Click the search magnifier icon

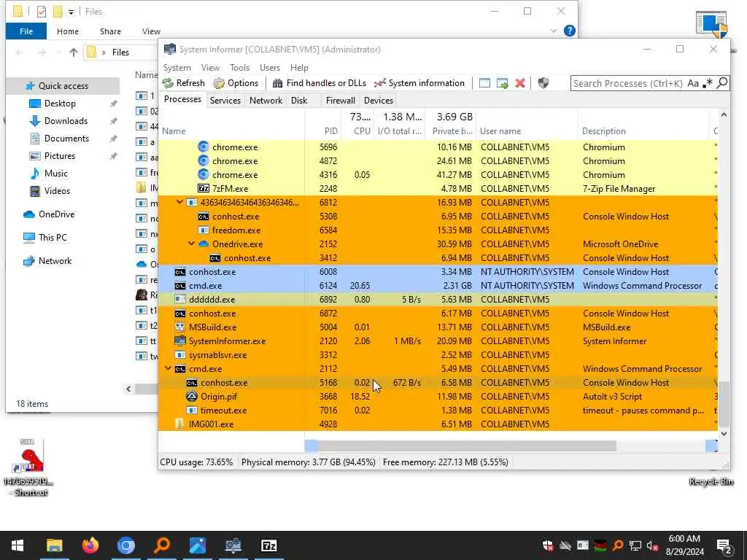(721, 83)
